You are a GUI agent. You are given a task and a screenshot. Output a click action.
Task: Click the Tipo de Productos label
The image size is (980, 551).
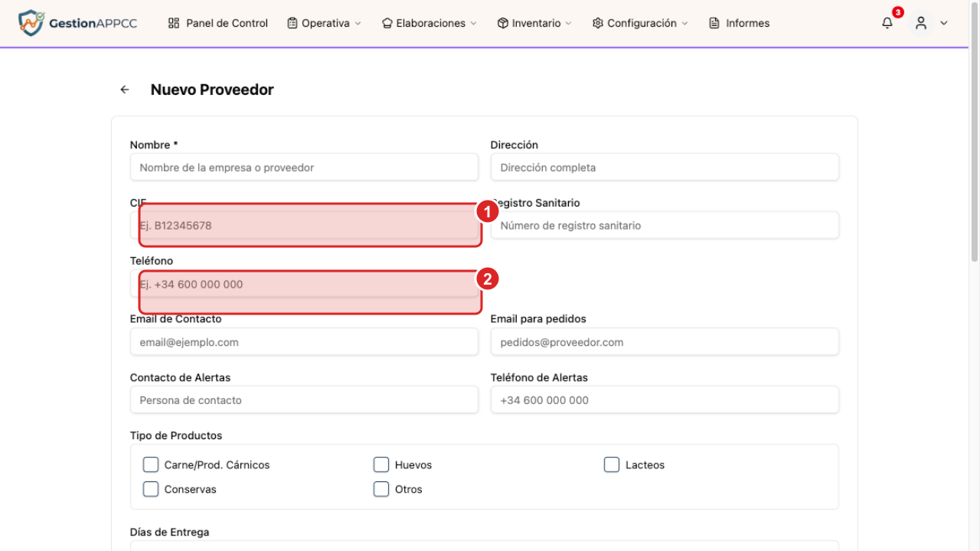176,435
